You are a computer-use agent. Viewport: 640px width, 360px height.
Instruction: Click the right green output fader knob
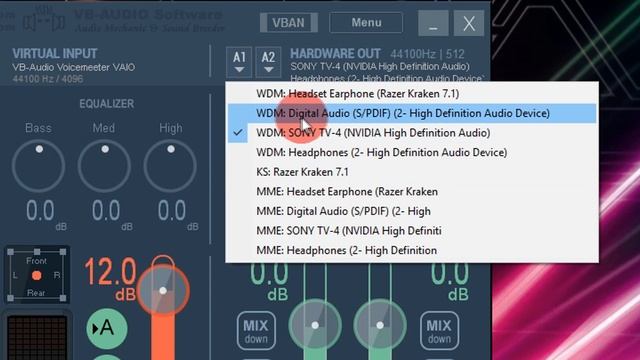tap(380, 325)
